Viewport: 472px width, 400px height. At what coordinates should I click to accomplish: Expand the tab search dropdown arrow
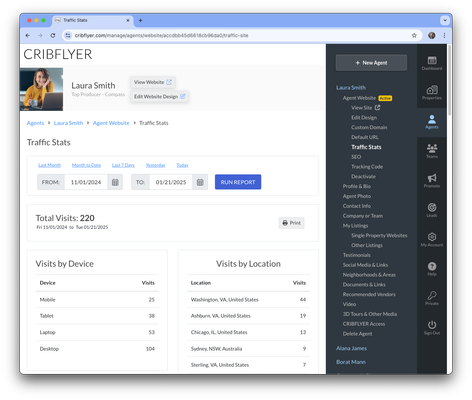click(445, 20)
